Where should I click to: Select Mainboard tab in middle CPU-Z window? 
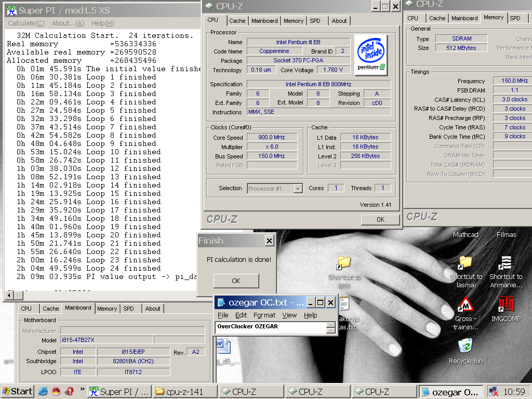264,21
